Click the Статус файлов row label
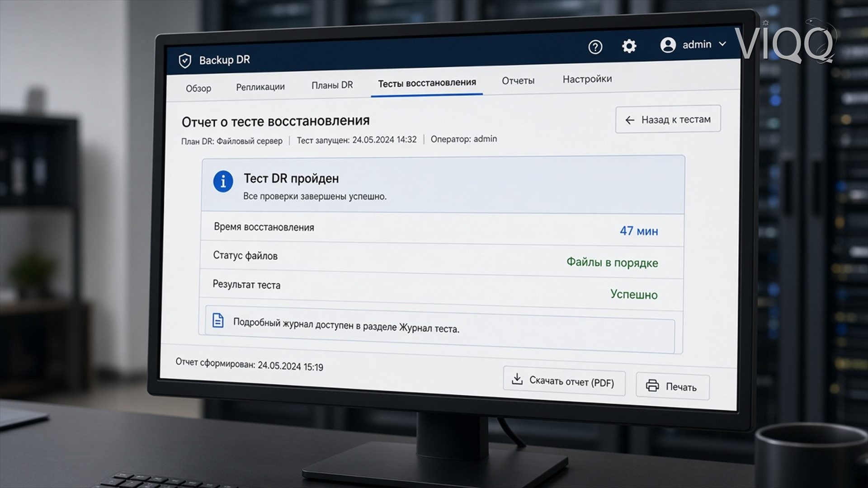The width and height of the screenshot is (868, 488). tap(245, 256)
